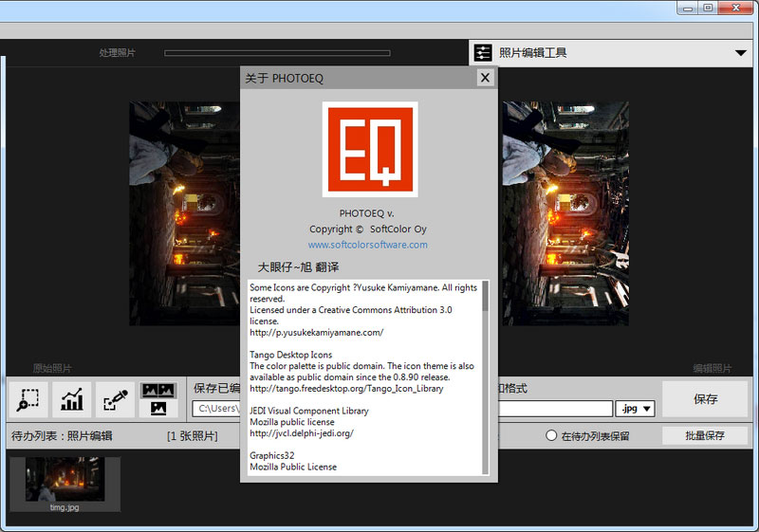Viewport: 759px width, 532px height.
Task: Click the 'Graphics32' license entry
Action: point(272,455)
